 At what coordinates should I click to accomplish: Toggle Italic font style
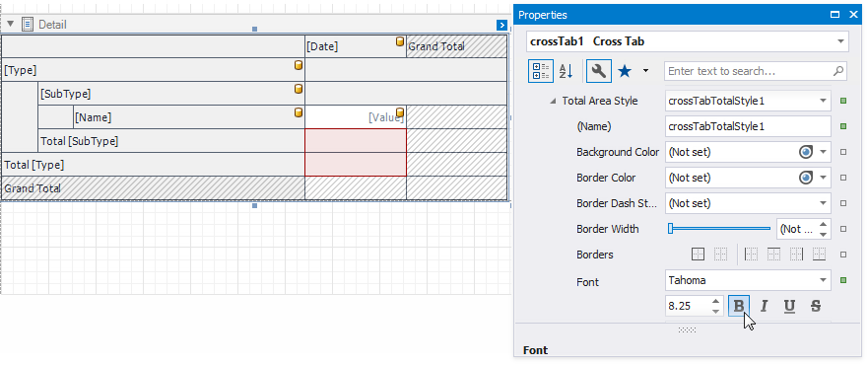[764, 306]
